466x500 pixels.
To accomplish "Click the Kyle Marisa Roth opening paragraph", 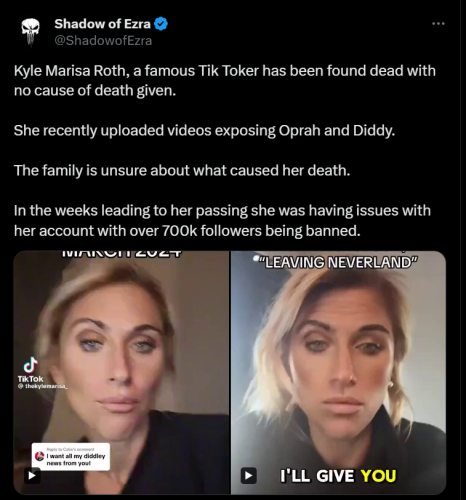I will coord(225,80).
